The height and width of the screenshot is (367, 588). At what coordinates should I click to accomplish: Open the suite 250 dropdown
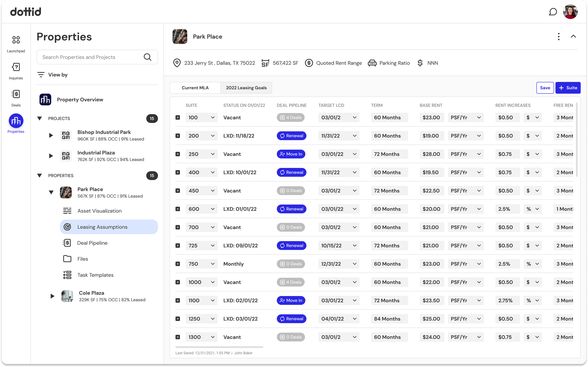212,154
